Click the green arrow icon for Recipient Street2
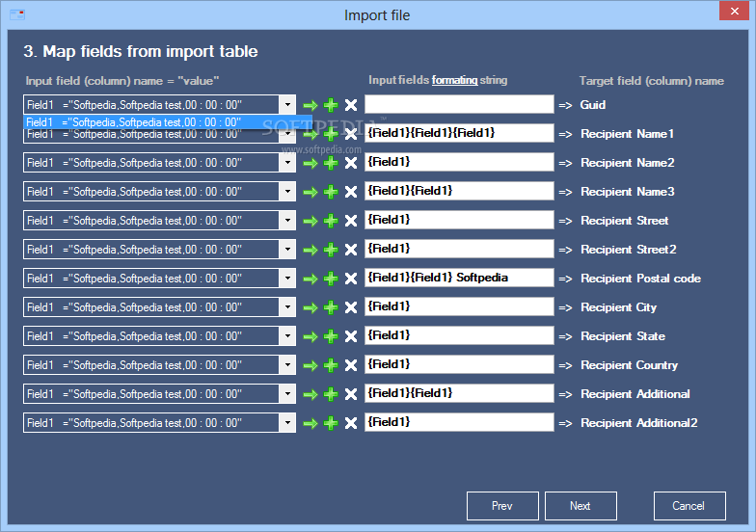The height and width of the screenshot is (532, 756). (310, 250)
